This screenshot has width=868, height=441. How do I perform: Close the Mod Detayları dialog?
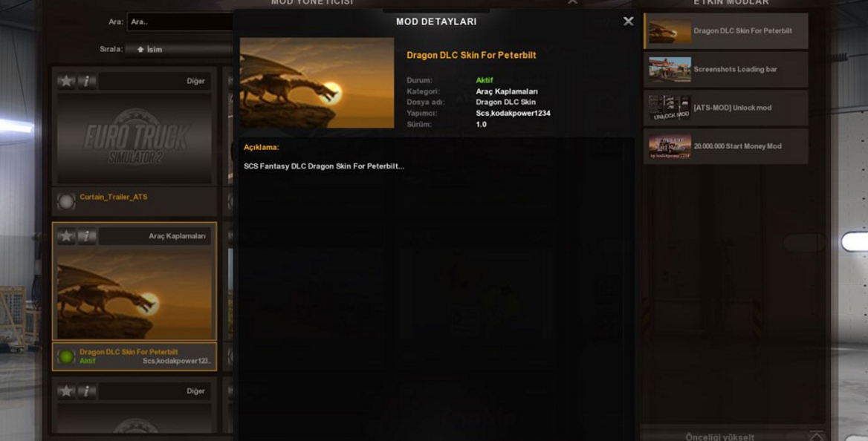point(628,21)
